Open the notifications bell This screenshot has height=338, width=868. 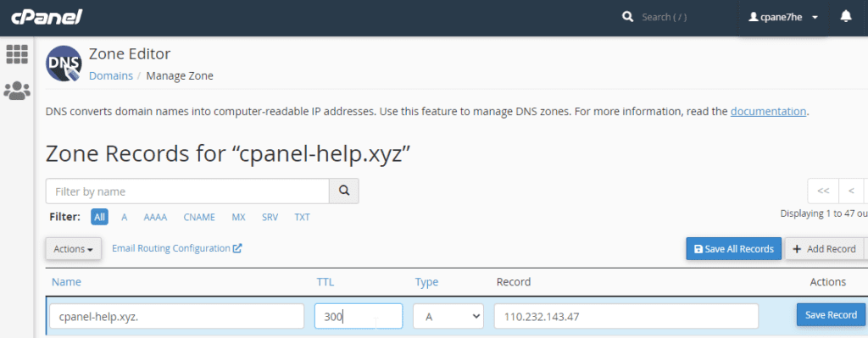pos(846,17)
